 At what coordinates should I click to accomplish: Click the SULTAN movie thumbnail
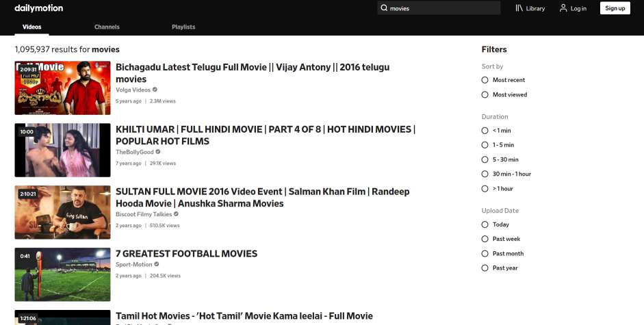[x=62, y=212]
